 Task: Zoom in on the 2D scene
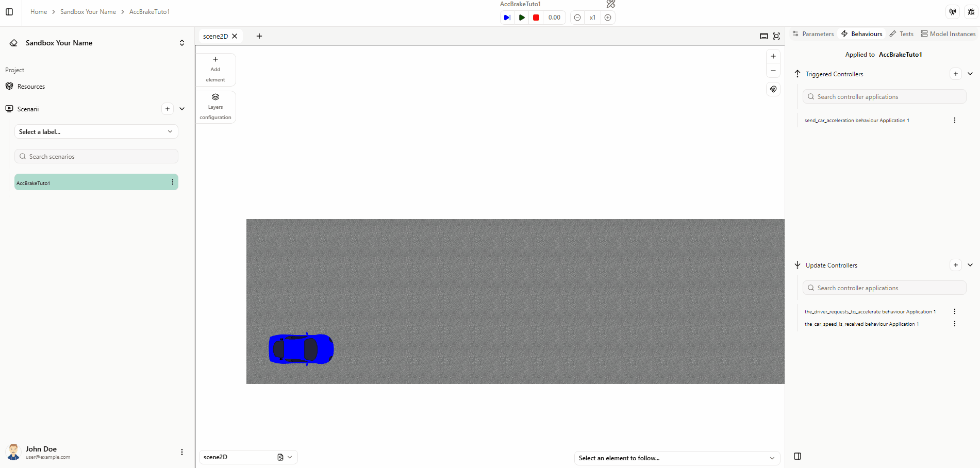click(x=773, y=56)
